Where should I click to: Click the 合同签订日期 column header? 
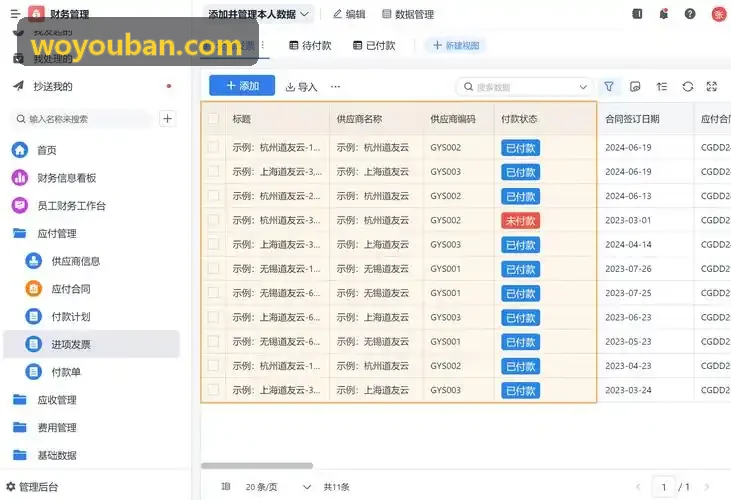coord(632,119)
